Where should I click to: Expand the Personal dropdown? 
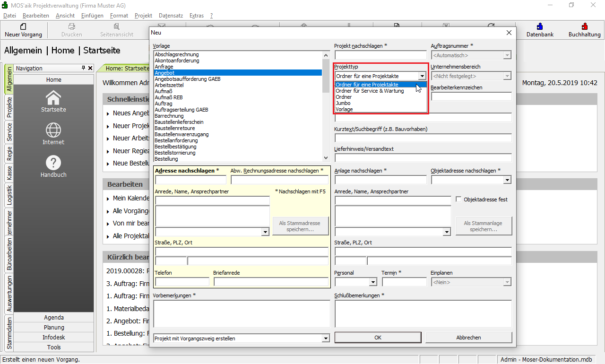(x=373, y=282)
